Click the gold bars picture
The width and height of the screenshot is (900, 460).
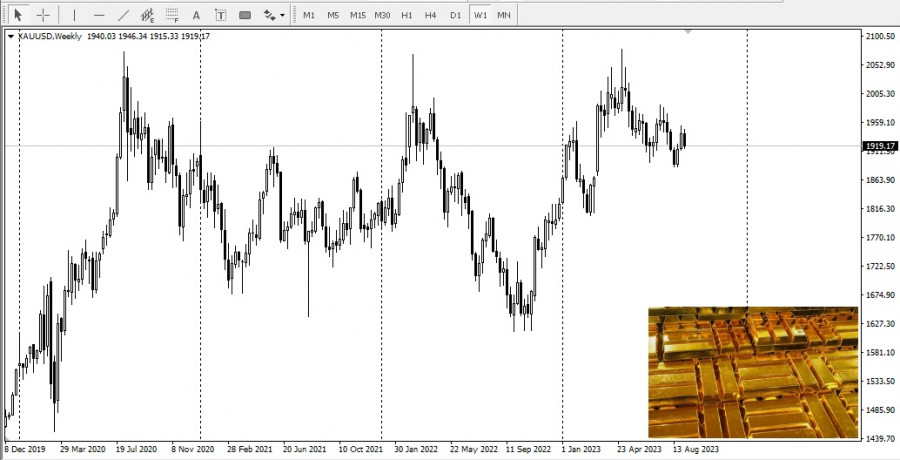(753, 372)
